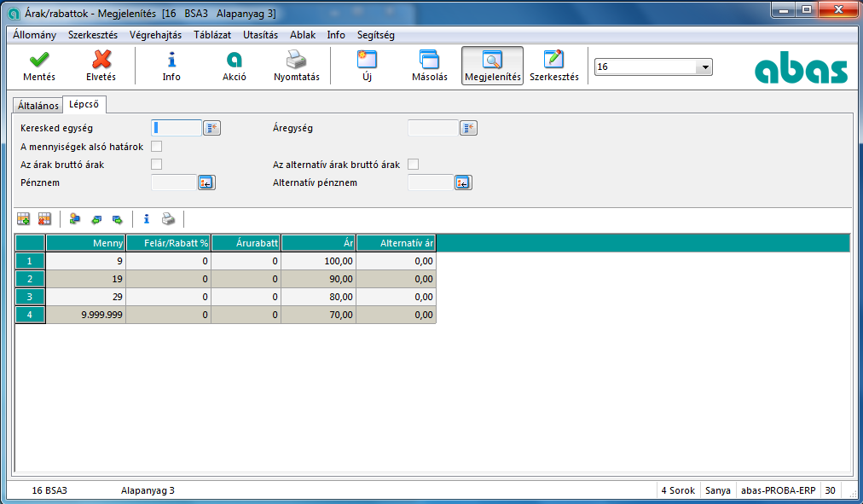Click 'abas-PROBA-ERP' in the status bar
This screenshot has width=863, height=504.
779,490
